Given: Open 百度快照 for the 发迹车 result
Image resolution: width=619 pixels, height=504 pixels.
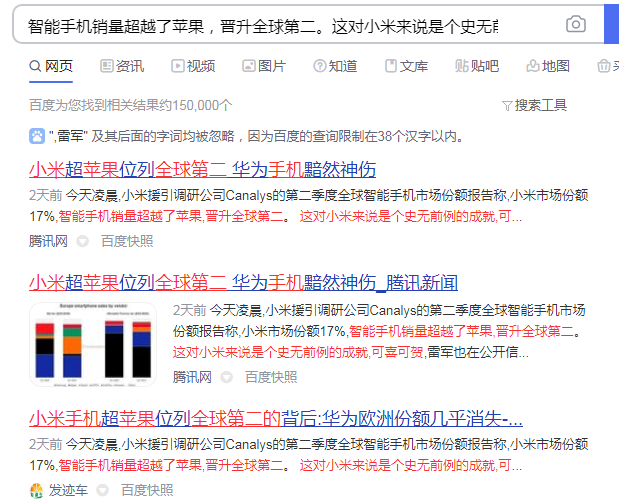Looking at the screenshot, I should coord(147,491).
